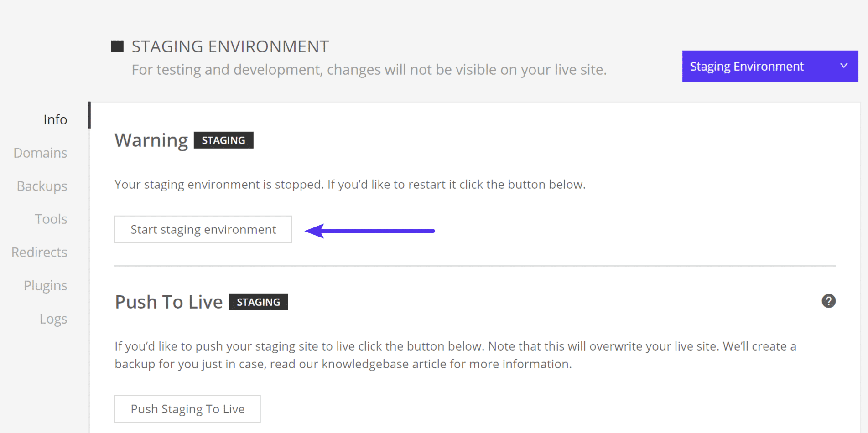Click the chevron arrow in environment selector

(843, 66)
